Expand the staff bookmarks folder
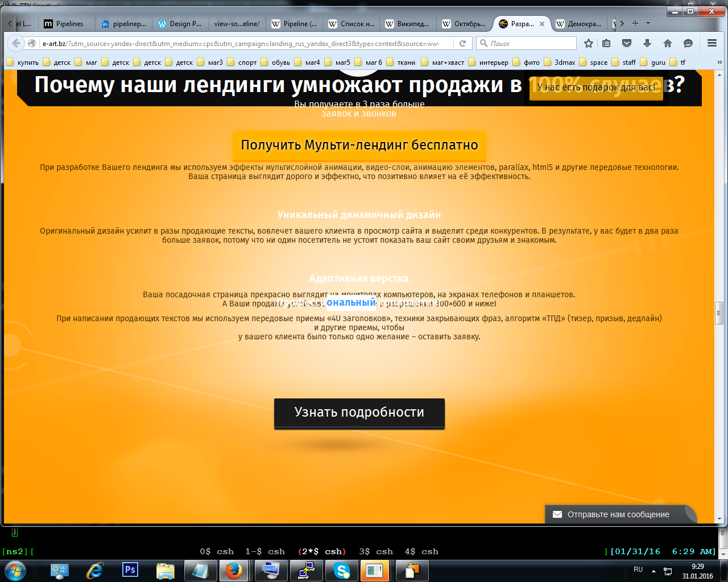This screenshot has height=582, width=728. tap(624, 63)
